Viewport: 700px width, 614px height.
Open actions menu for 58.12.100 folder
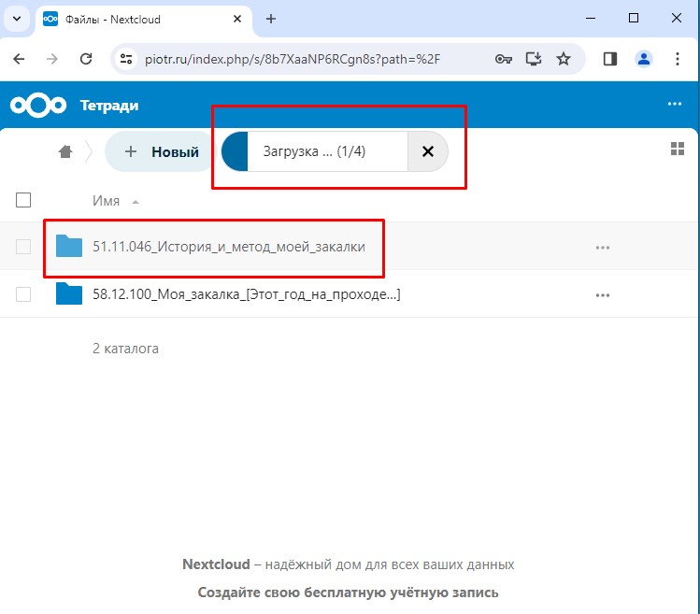pos(602,294)
